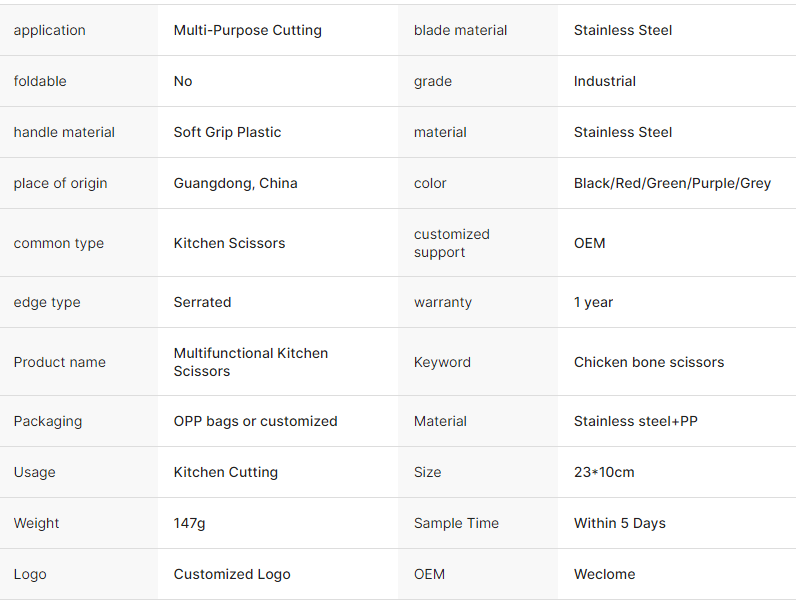The image size is (796, 605).
Task: Click 'Multifunctional Kitchen Scissors' product name
Action: click(x=250, y=362)
